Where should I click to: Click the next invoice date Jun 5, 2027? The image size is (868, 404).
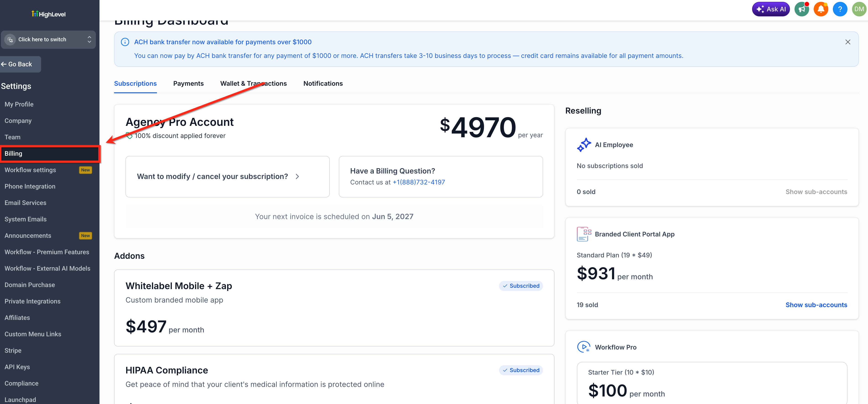[x=392, y=216]
